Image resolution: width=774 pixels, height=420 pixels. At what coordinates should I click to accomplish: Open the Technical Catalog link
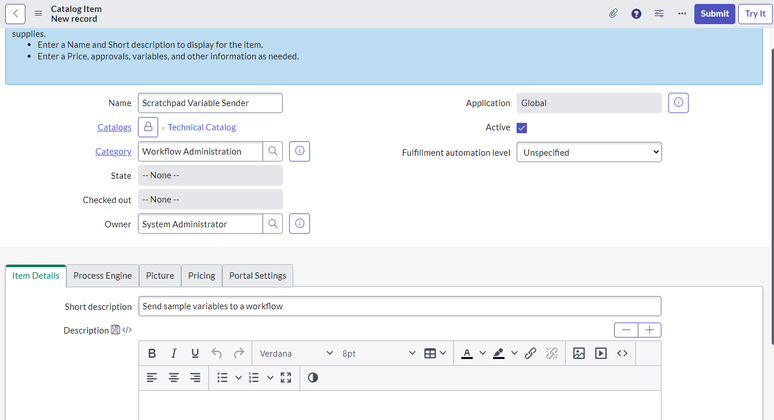(202, 127)
